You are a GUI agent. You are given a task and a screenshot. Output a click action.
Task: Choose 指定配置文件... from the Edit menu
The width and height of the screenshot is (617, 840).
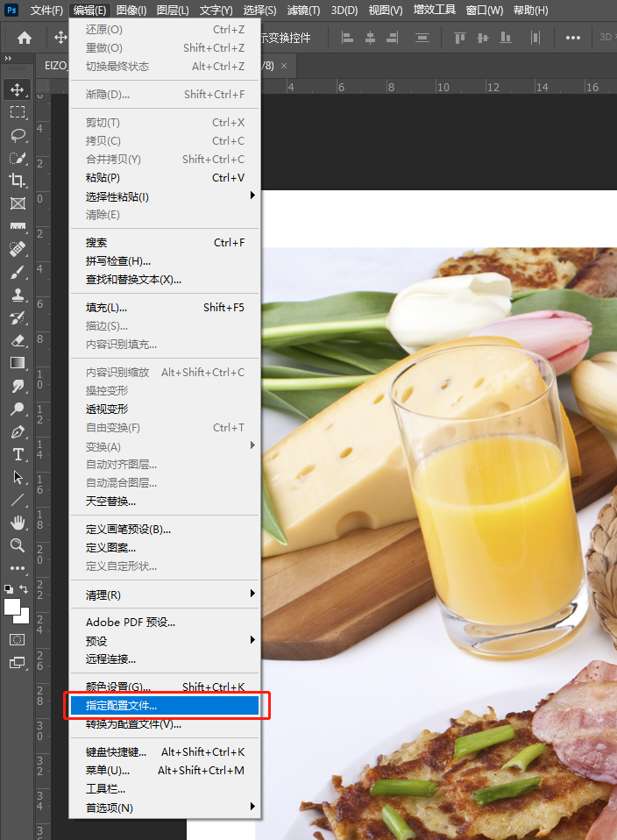pyautogui.click(x=165, y=706)
